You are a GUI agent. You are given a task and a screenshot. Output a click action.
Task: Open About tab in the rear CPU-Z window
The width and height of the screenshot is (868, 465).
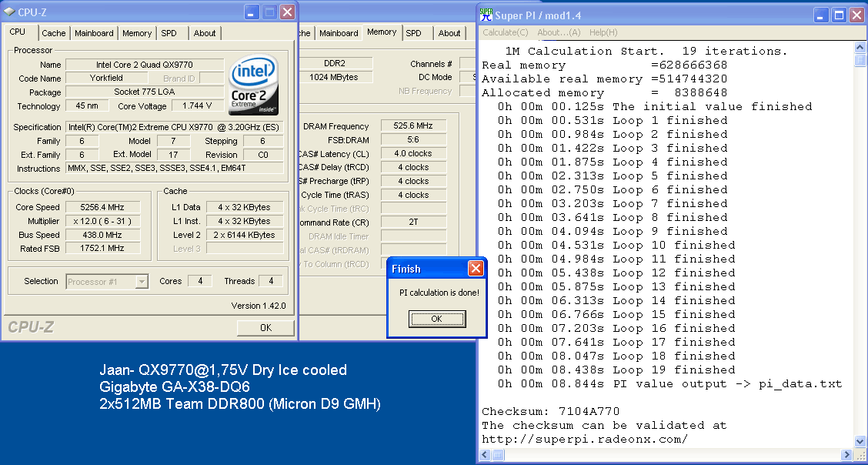[x=449, y=33]
